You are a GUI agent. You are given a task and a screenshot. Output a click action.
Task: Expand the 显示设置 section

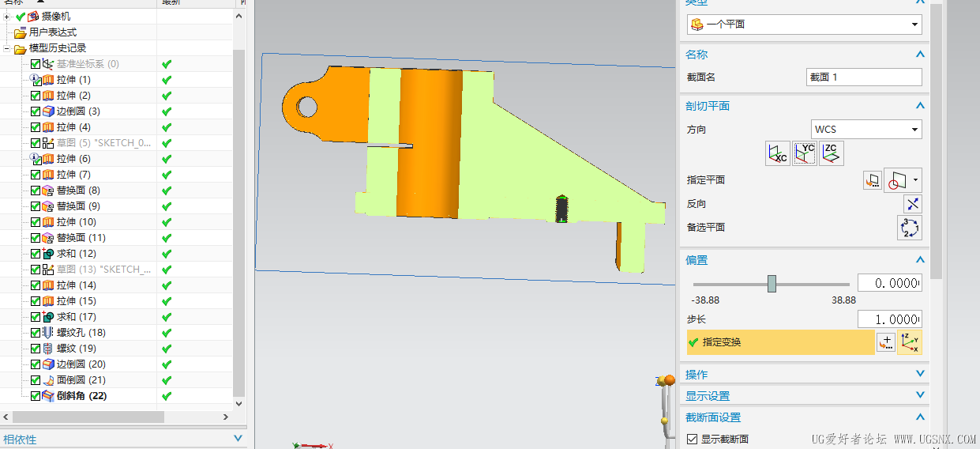tap(802, 395)
